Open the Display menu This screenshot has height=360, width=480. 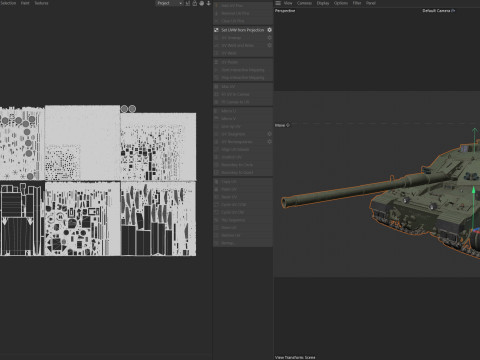pyautogui.click(x=323, y=3)
